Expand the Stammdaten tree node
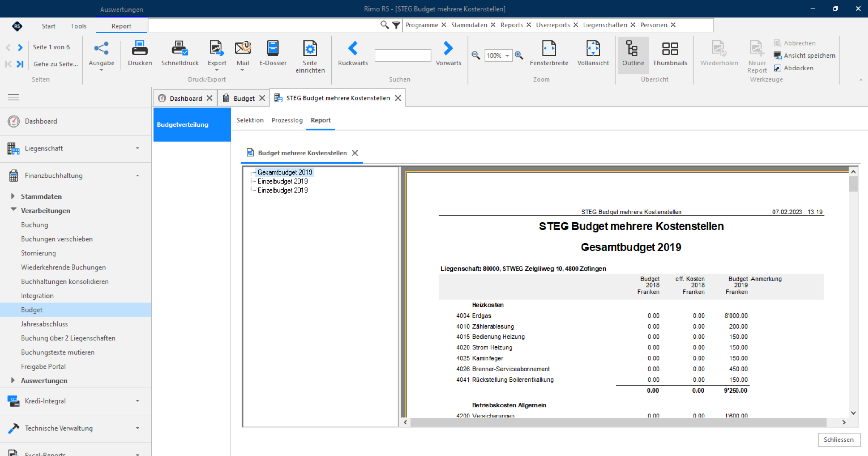868x456 pixels. point(13,196)
